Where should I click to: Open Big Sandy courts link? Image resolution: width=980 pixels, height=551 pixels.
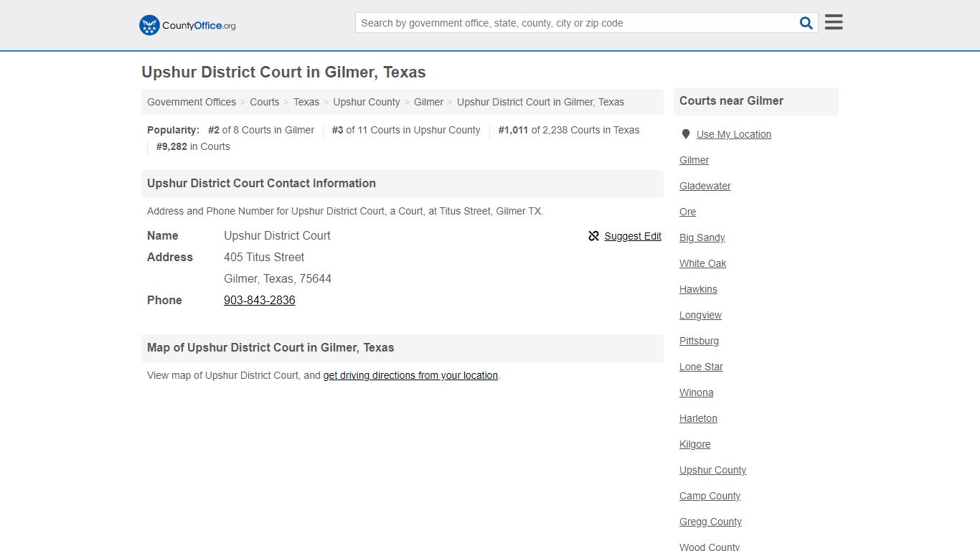tap(702, 237)
